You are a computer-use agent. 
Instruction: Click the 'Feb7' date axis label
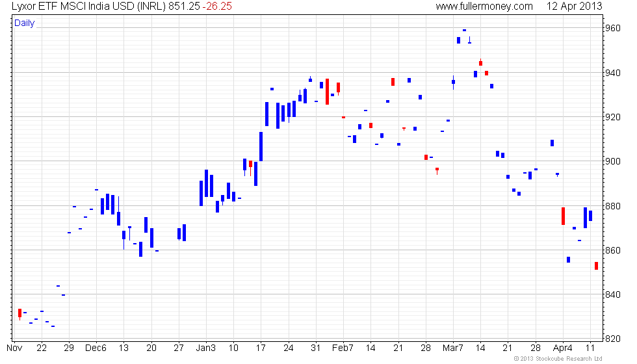point(343,348)
